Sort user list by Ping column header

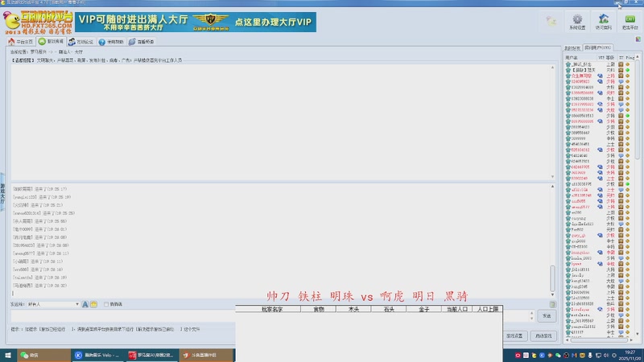(630, 58)
